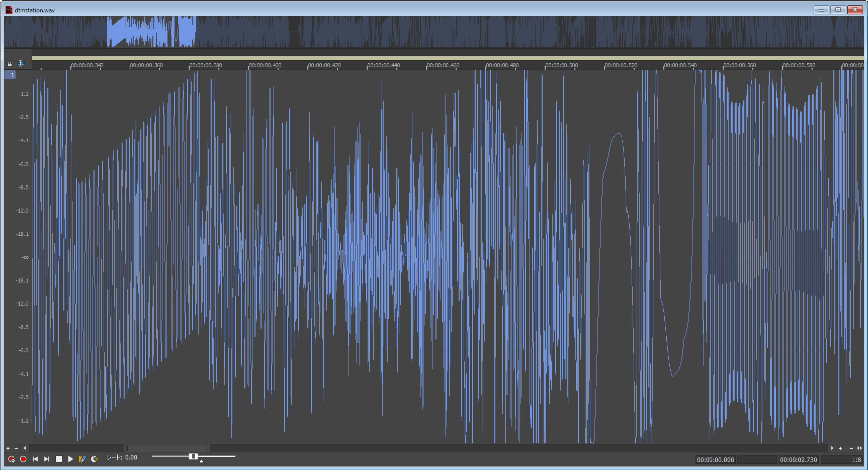The width and height of the screenshot is (868, 470).
Task: Click the left scroll arrow on the horizontal scrollbar
Action: click(x=25, y=448)
